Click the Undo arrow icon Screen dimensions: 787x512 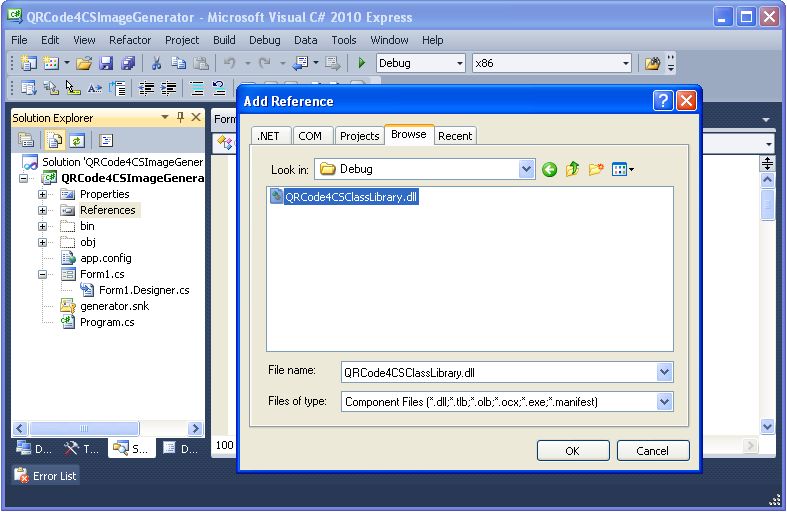click(x=229, y=63)
